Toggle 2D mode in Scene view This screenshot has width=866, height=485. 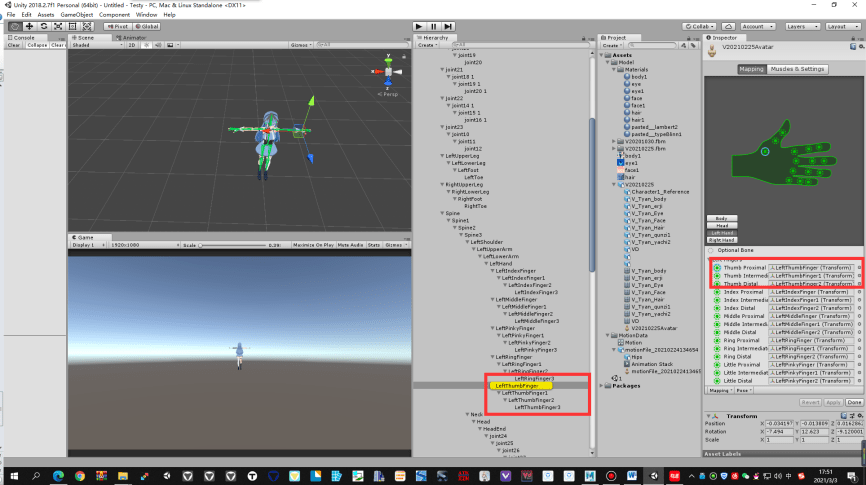click(132, 45)
